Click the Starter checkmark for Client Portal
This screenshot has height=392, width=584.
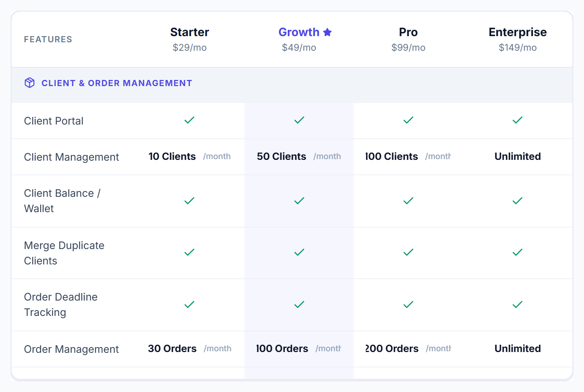[x=189, y=120]
